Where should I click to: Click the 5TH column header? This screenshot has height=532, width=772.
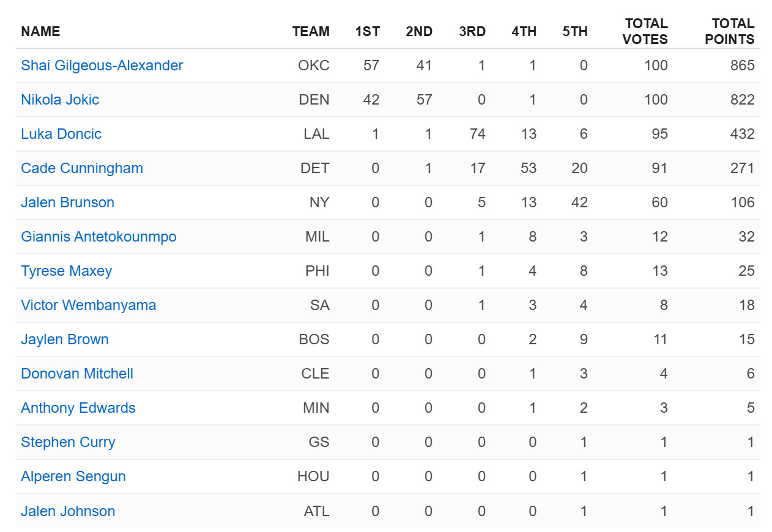point(575,32)
